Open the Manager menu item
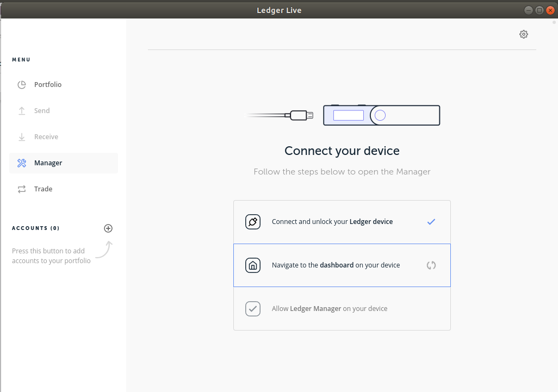Screen dimensions: 558x392 click(63, 163)
